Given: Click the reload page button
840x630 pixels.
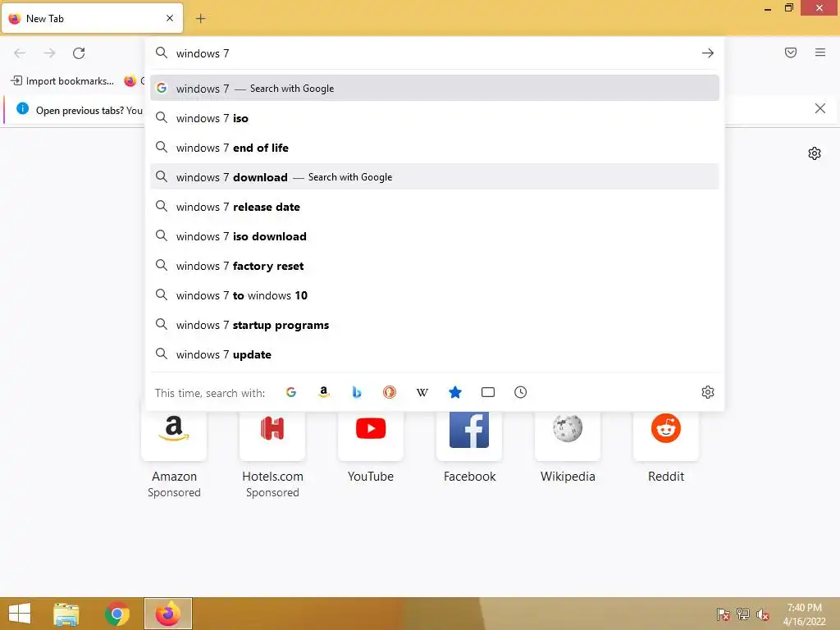Looking at the screenshot, I should click(x=79, y=53).
